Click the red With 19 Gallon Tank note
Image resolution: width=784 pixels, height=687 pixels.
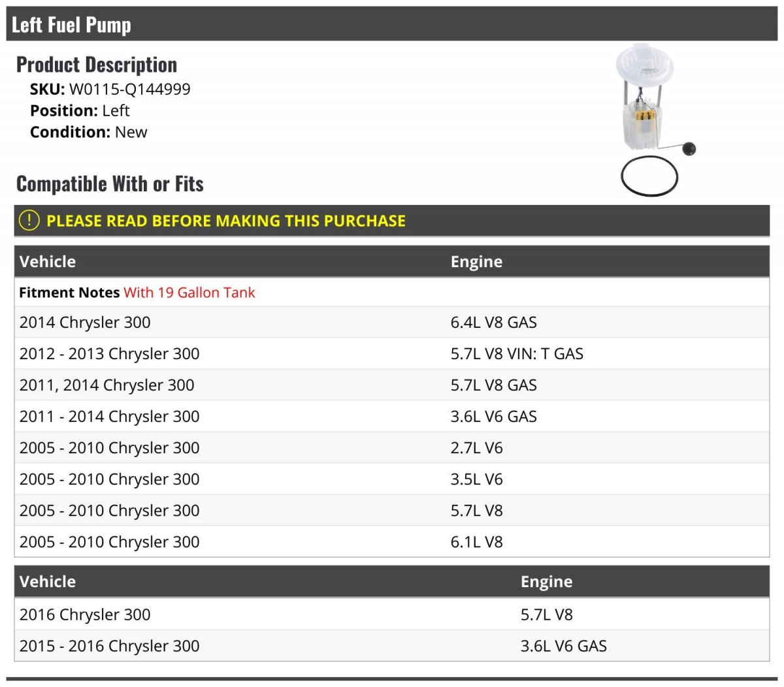(x=189, y=293)
